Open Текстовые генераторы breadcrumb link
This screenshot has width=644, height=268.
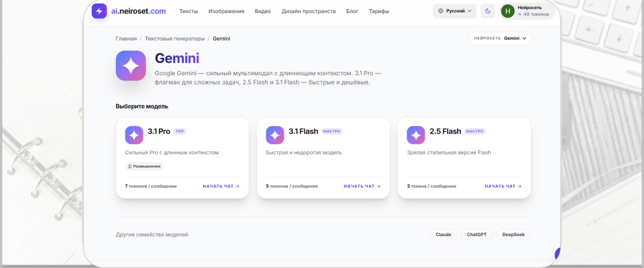point(175,39)
